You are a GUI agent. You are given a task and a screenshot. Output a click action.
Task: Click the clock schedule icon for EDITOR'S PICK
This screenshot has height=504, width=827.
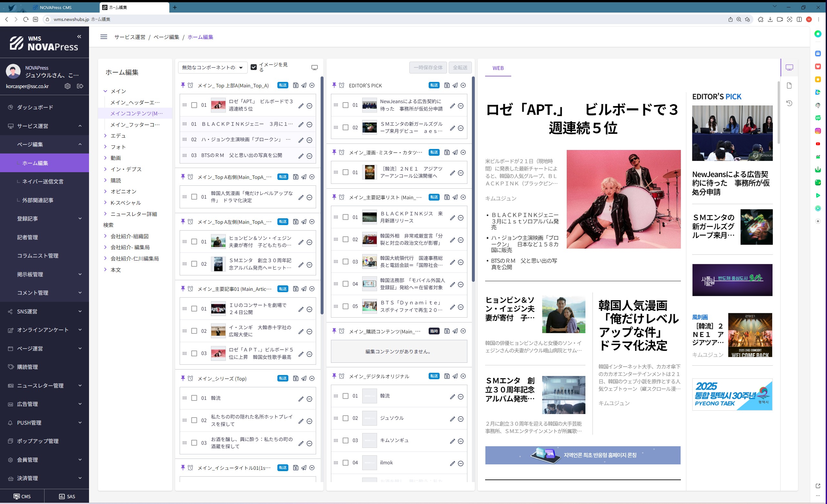coord(342,85)
